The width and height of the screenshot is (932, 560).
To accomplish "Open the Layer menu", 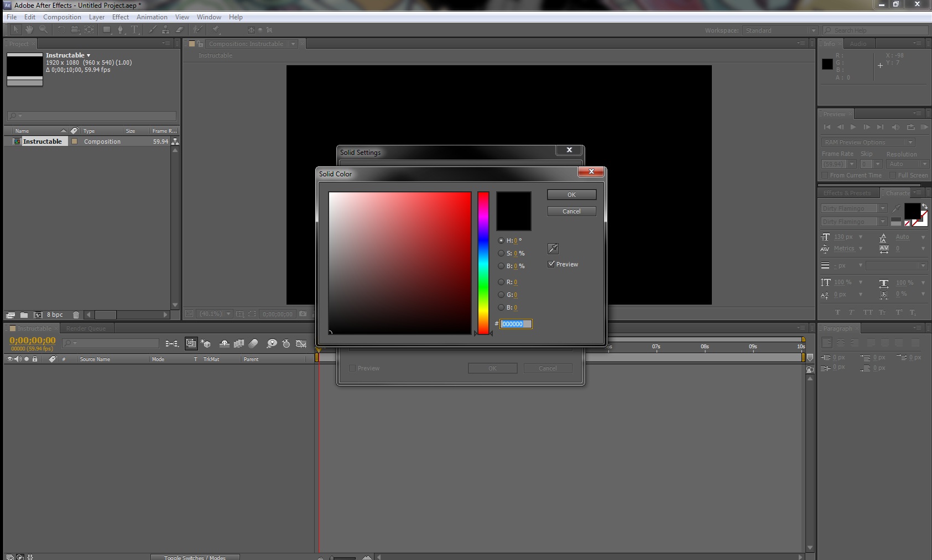I will (97, 17).
